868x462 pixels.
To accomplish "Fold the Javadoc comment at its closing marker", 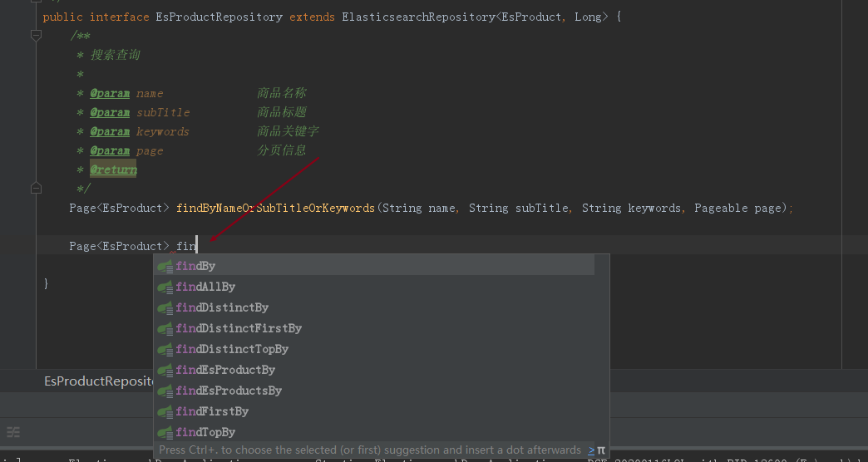I will coord(36,189).
